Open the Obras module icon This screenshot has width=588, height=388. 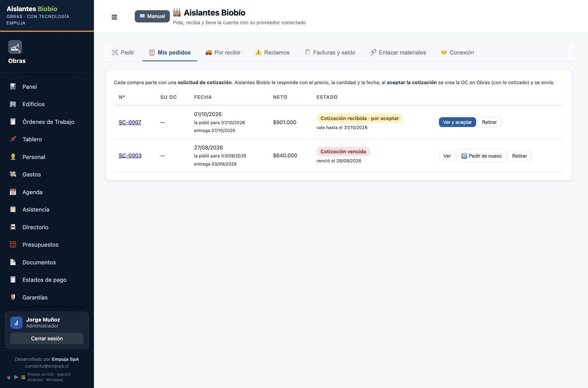15,47
